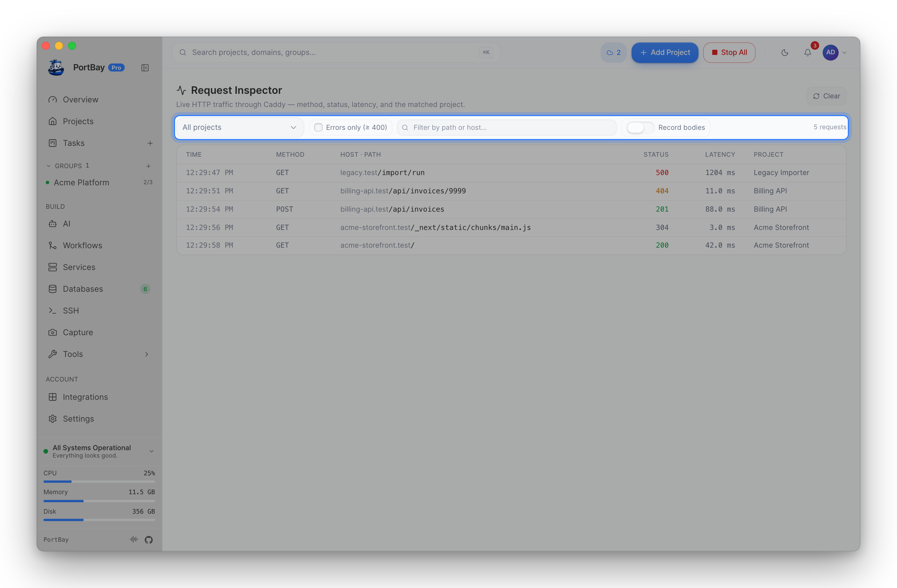Click the audio waveform icon in footer
The image size is (897, 588).
134,539
